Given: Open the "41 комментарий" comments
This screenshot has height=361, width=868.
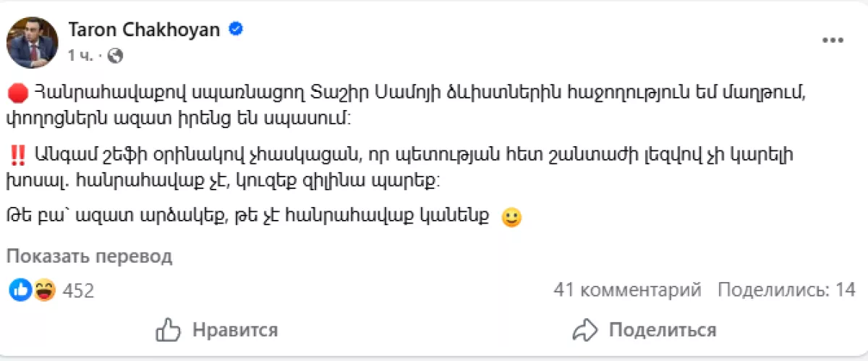Looking at the screenshot, I should coord(627,290).
